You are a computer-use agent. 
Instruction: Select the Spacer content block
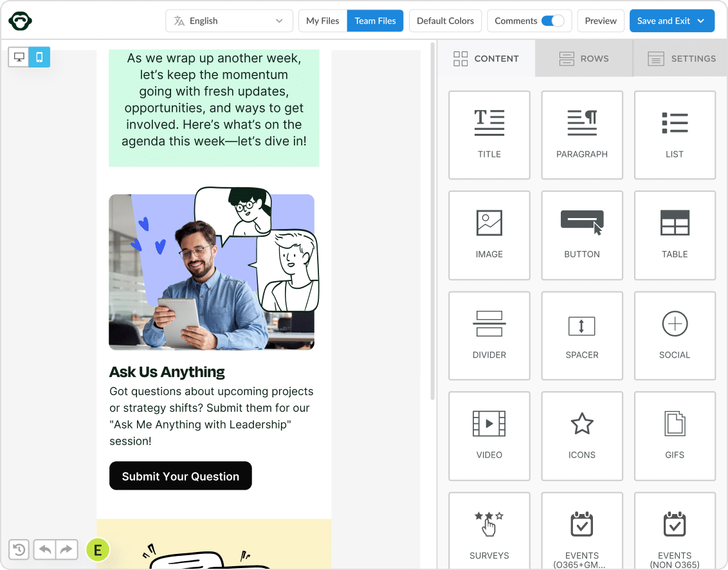click(x=581, y=335)
